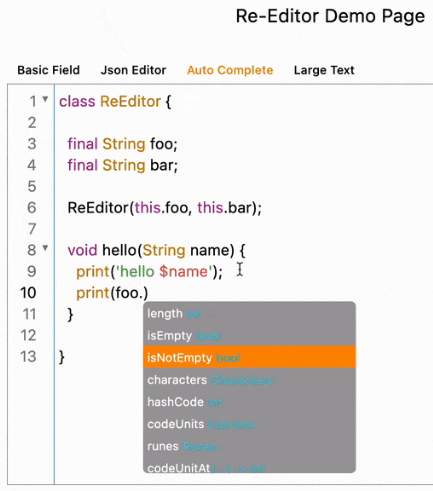Pick the highlighted 'isNotEmpty' suggestion

[249, 358]
